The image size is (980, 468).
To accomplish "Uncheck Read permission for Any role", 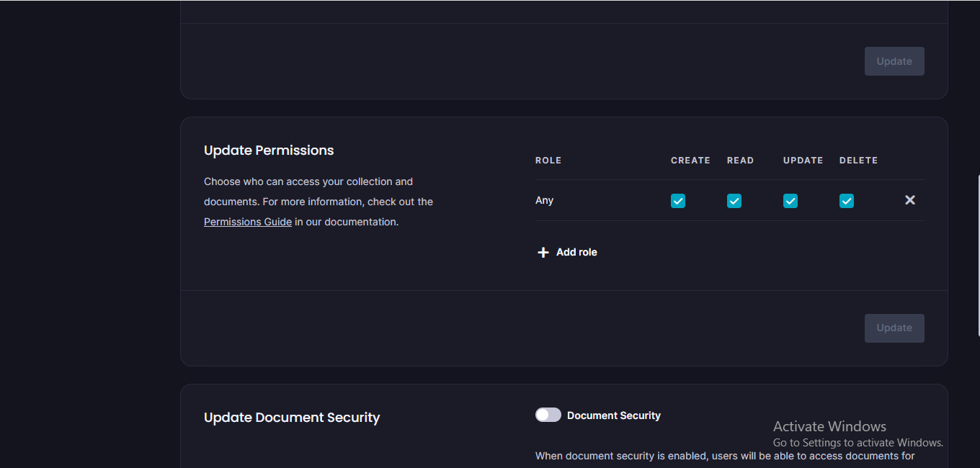I will 734,201.
